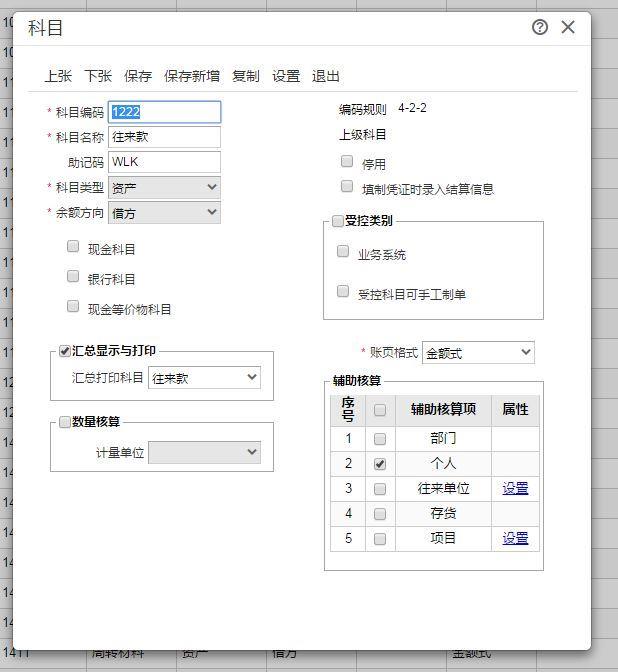Click 保存 to save the subject
Viewport: 618px width, 672px height.
tap(138, 76)
